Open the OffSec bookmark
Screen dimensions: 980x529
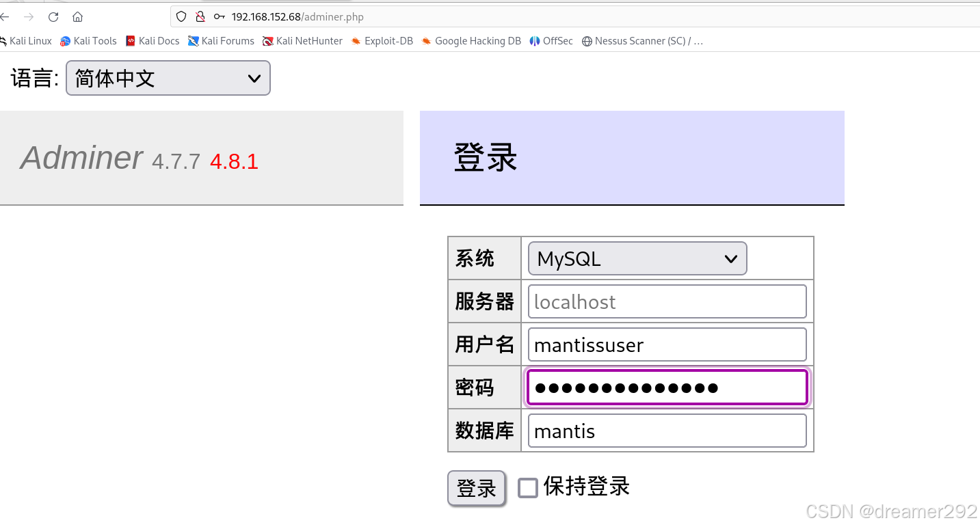coord(551,41)
